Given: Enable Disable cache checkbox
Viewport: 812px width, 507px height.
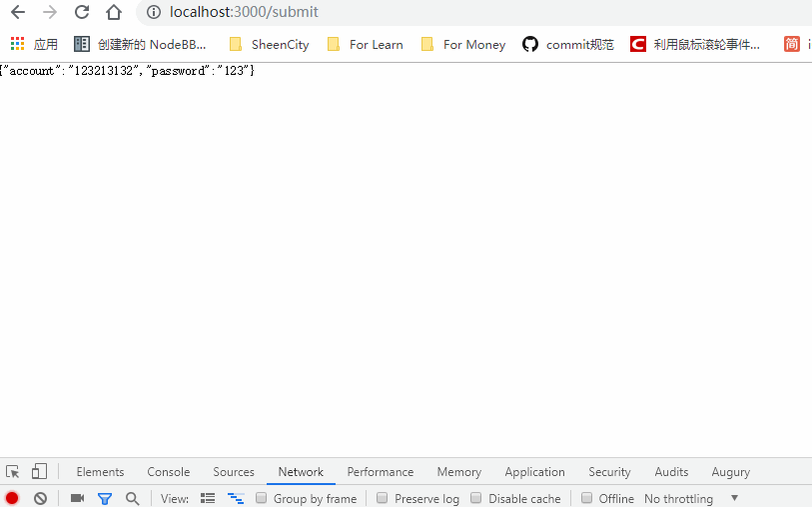Looking at the screenshot, I should click(475, 498).
